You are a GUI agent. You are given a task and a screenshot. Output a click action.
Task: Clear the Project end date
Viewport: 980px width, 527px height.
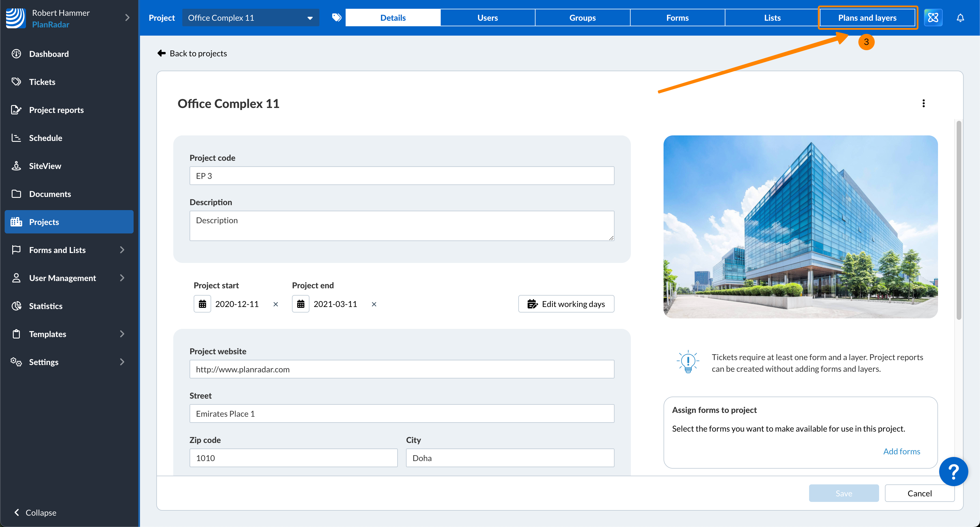[x=374, y=304]
